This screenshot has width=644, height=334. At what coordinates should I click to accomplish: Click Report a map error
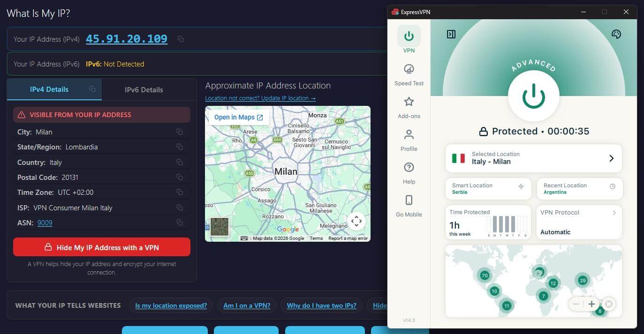pyautogui.click(x=348, y=238)
